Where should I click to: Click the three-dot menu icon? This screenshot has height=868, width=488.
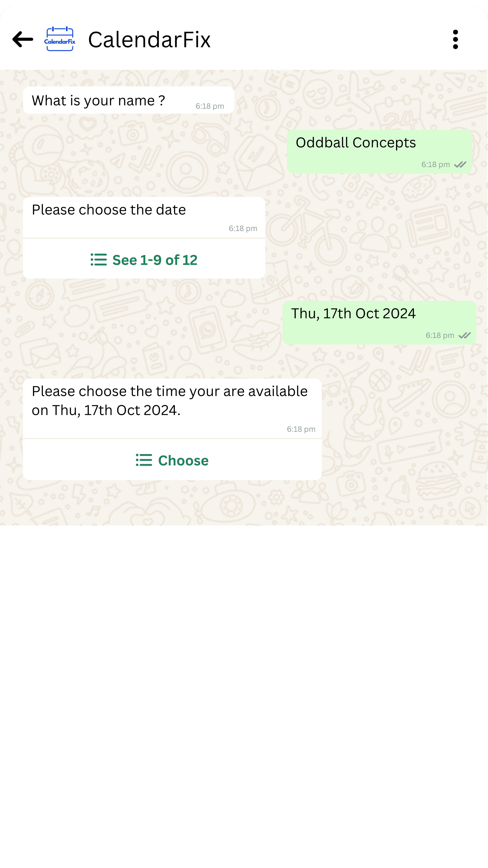point(455,39)
